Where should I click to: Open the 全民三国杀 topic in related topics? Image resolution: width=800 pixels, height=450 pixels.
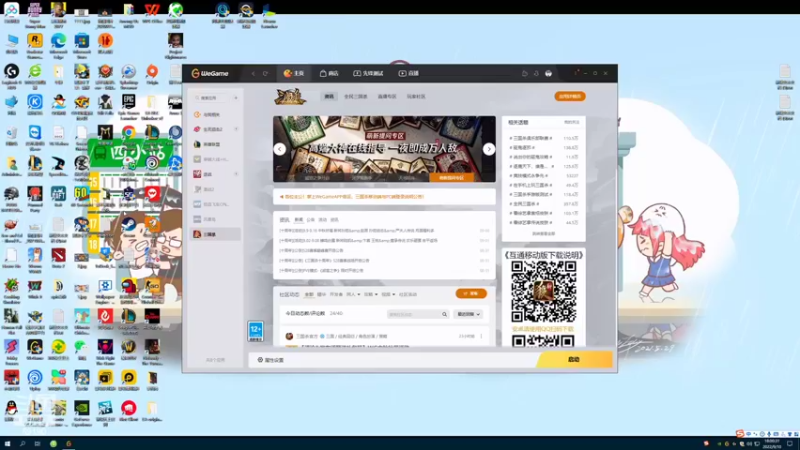pyautogui.click(x=543, y=204)
